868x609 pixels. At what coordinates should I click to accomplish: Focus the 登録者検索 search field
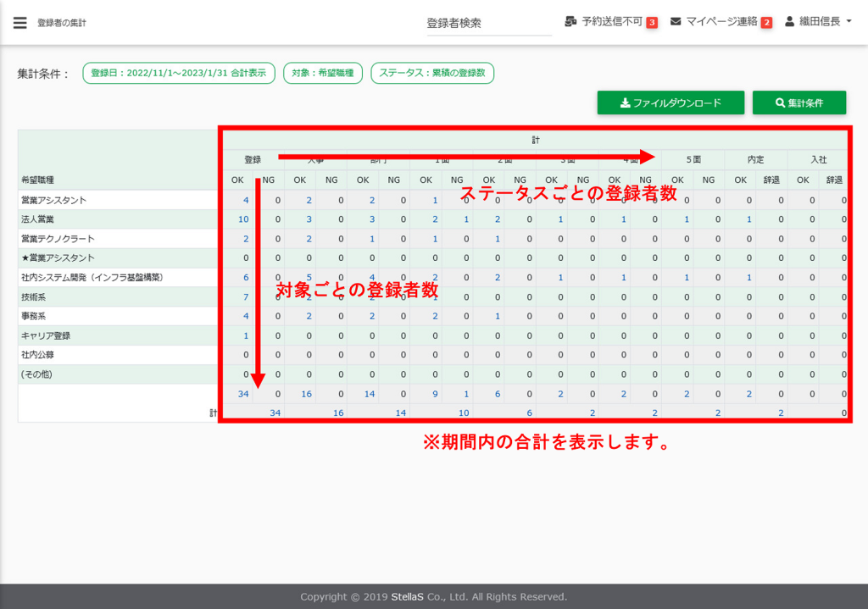click(489, 24)
